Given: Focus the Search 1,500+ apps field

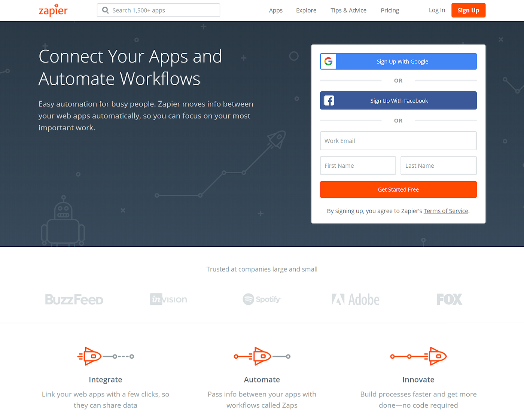Looking at the screenshot, I should pos(158,10).
